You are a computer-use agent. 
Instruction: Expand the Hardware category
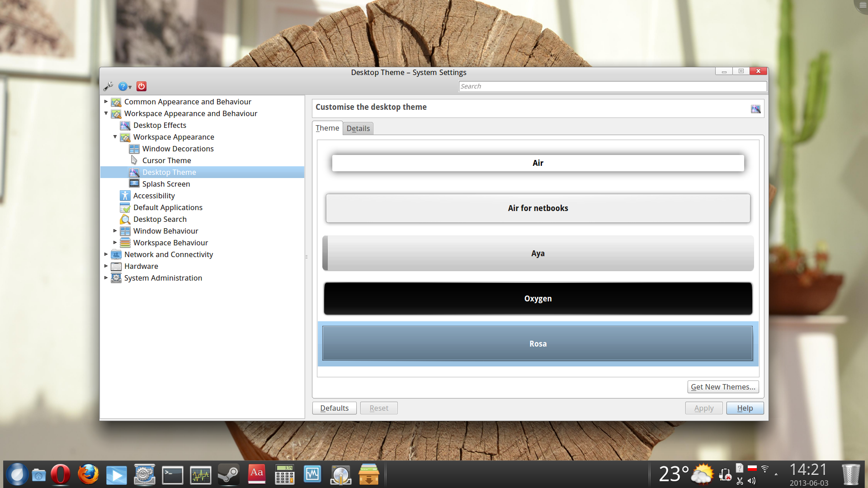[106, 266]
